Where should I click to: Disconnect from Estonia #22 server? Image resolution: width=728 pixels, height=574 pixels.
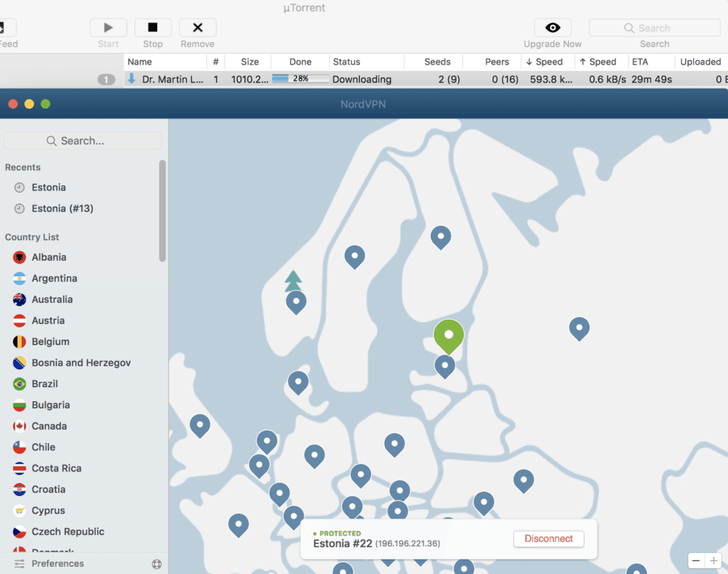tap(548, 538)
